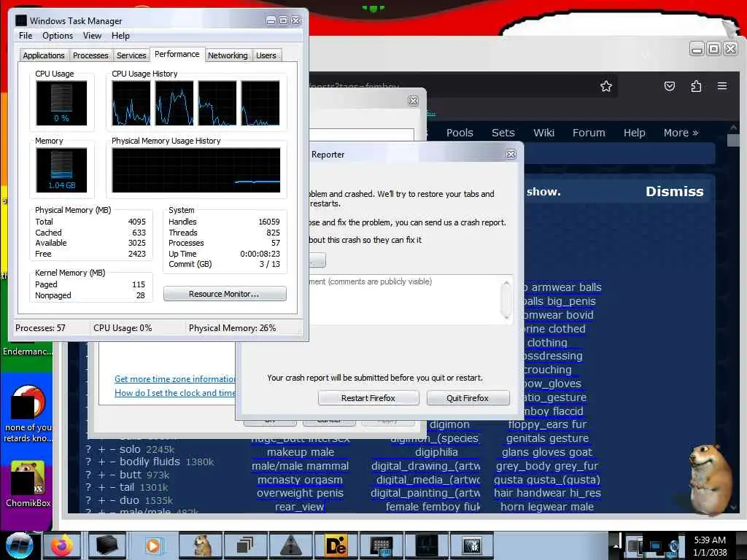Close the dialog behind Crash Reporter
Viewport: 747px width, 560px height.
(x=414, y=101)
